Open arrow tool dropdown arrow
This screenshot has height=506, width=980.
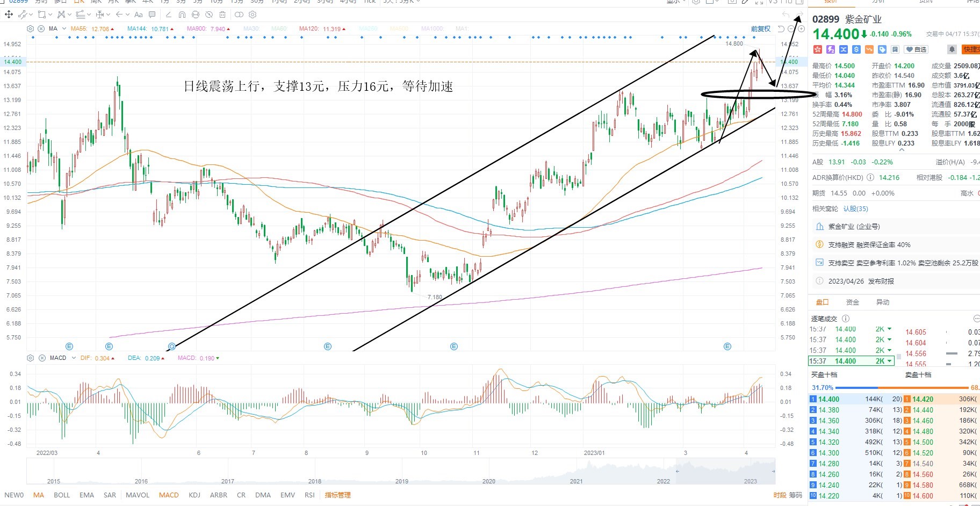[127, 15]
